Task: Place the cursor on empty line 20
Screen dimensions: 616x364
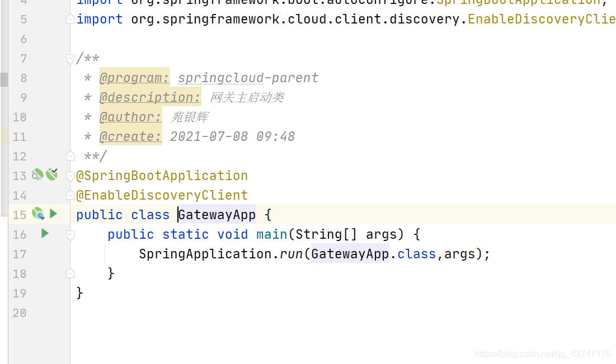Action: point(224,313)
